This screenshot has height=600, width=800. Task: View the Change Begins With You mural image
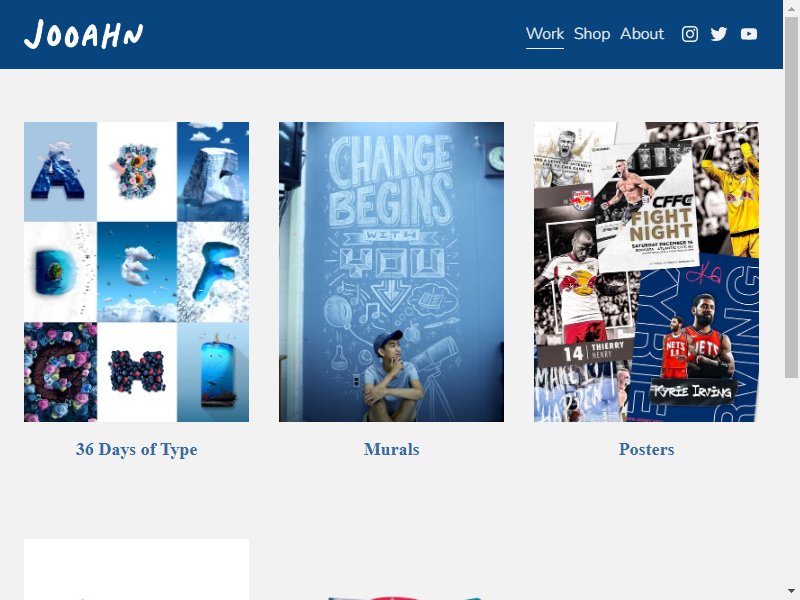tap(391, 272)
